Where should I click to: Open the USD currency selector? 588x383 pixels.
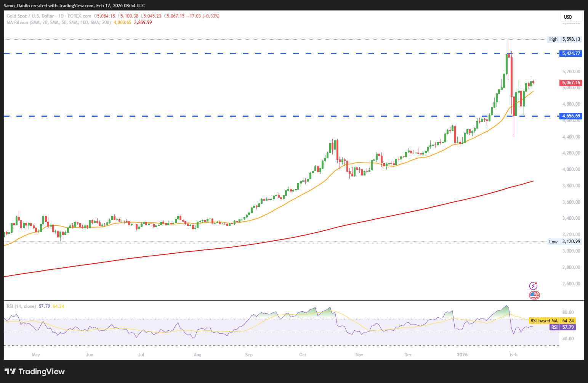pyautogui.click(x=571, y=17)
